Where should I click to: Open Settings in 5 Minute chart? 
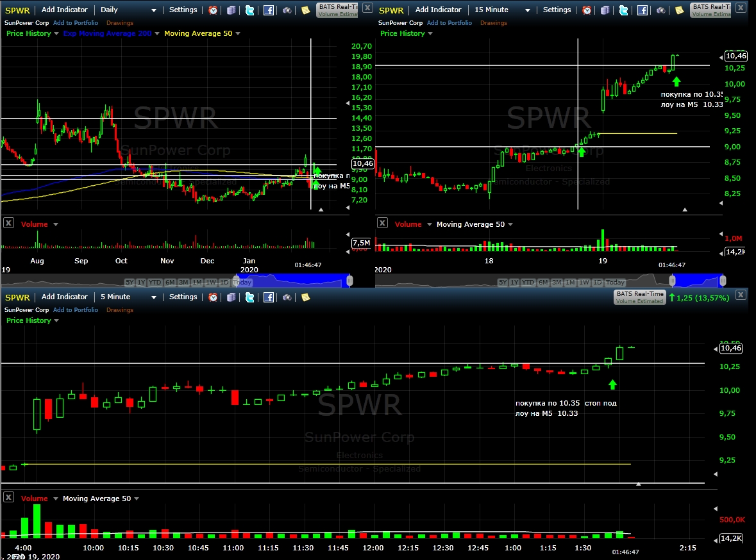[183, 297]
